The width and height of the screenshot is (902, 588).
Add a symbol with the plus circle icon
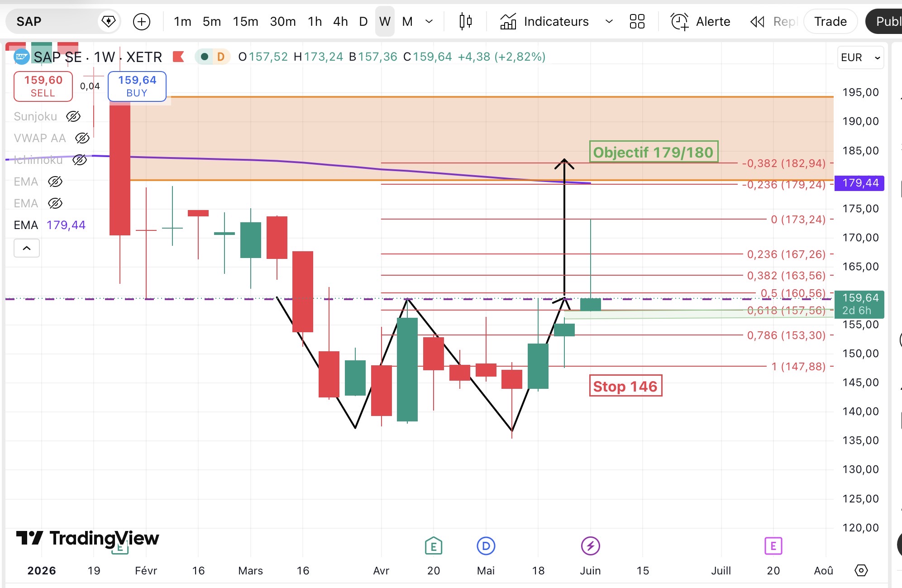coord(142,21)
